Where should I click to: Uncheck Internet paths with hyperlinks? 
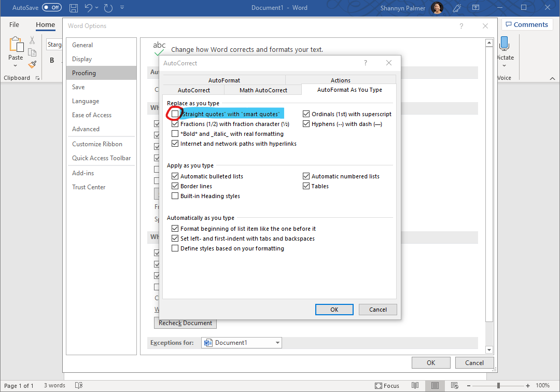pos(175,144)
